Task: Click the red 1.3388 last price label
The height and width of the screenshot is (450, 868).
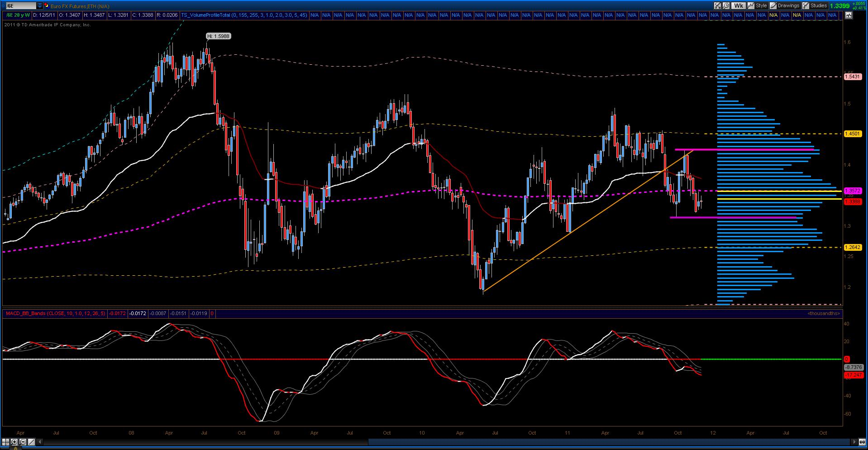Action: 853,201
